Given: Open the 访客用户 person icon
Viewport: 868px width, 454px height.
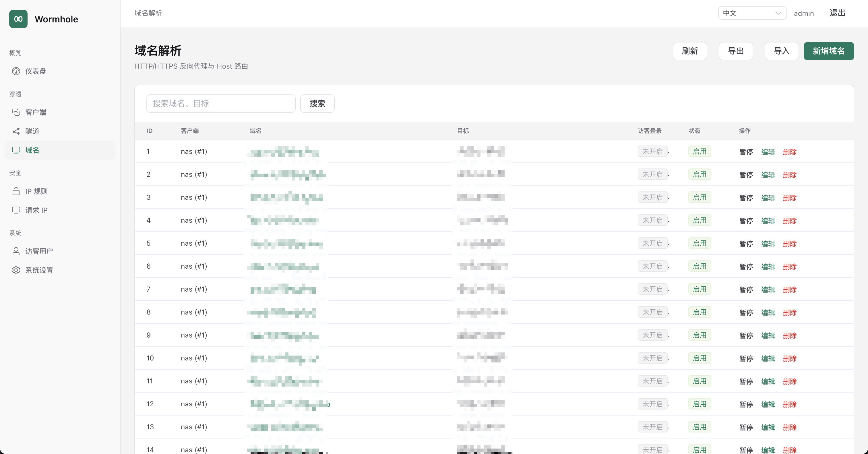Looking at the screenshot, I should [16, 251].
